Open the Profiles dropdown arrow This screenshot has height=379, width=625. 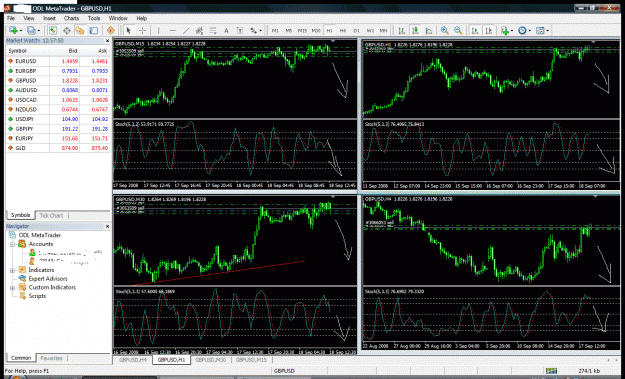(x=39, y=31)
